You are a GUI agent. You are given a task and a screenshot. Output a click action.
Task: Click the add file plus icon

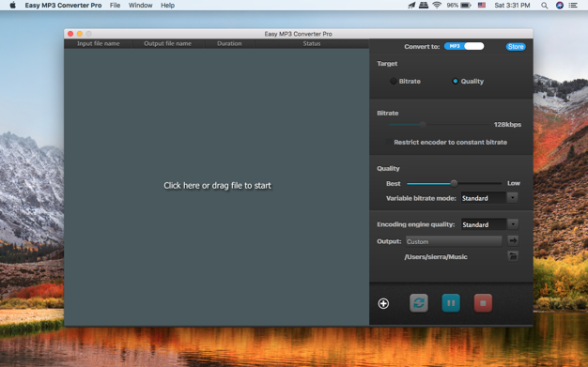click(383, 304)
